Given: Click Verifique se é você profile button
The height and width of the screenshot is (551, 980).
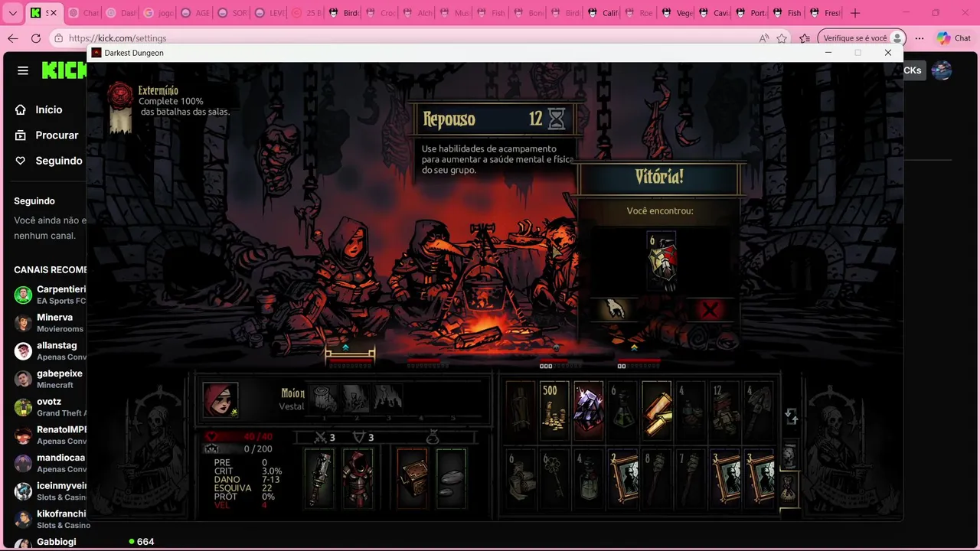Looking at the screenshot, I should [862, 38].
